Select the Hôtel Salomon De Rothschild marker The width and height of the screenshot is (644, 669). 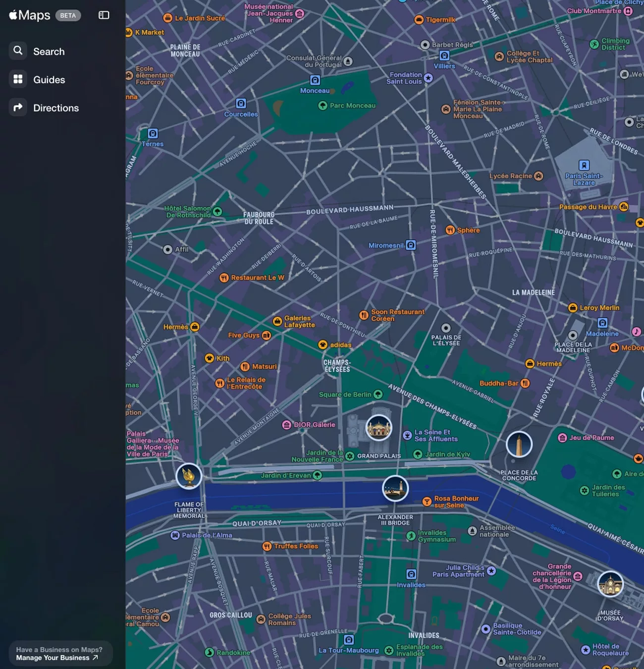217,212
